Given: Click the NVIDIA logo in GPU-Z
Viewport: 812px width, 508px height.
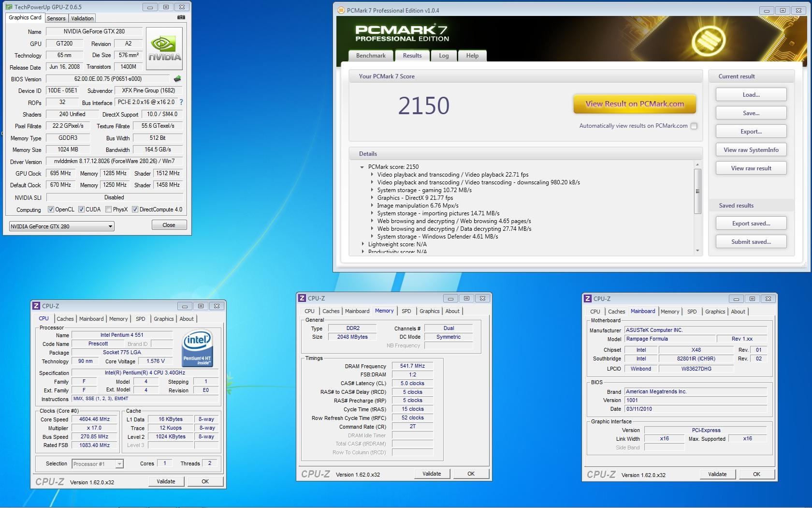Looking at the screenshot, I should 164,49.
